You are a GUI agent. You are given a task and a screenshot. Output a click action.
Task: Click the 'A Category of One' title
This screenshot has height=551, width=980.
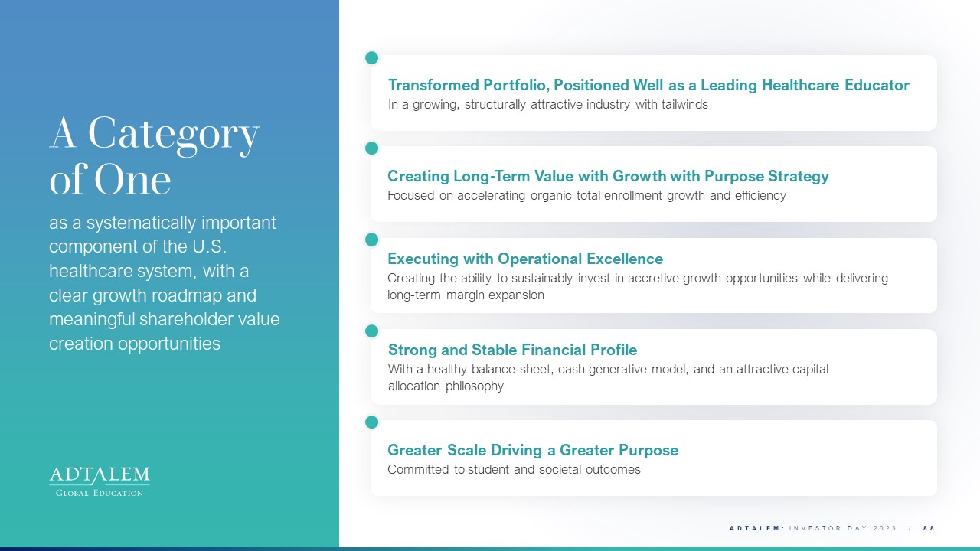155,157
